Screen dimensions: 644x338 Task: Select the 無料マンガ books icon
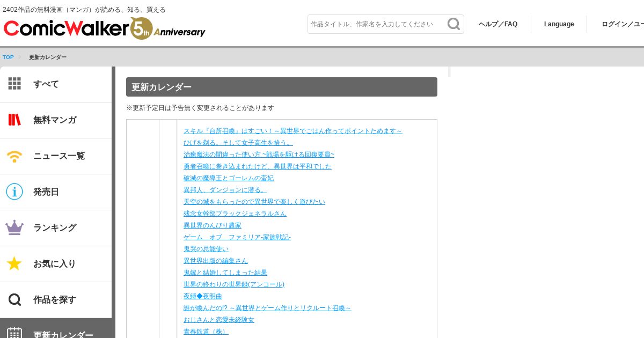(x=14, y=120)
